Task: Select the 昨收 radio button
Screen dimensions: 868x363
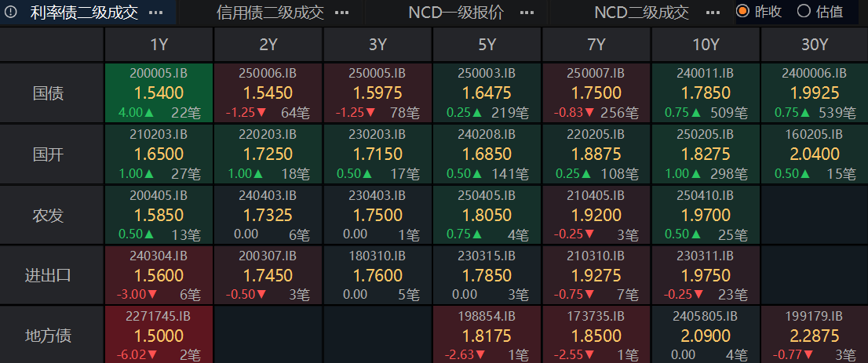Action: coord(742,11)
